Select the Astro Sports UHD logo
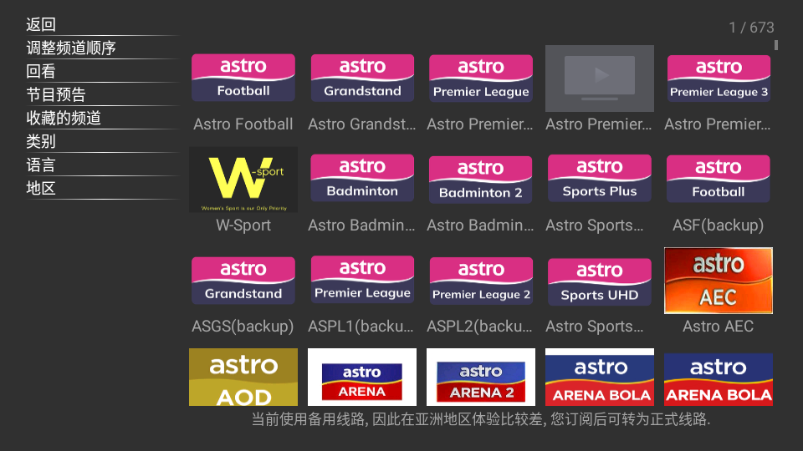Screen dimensions: 803x451 click(599, 281)
